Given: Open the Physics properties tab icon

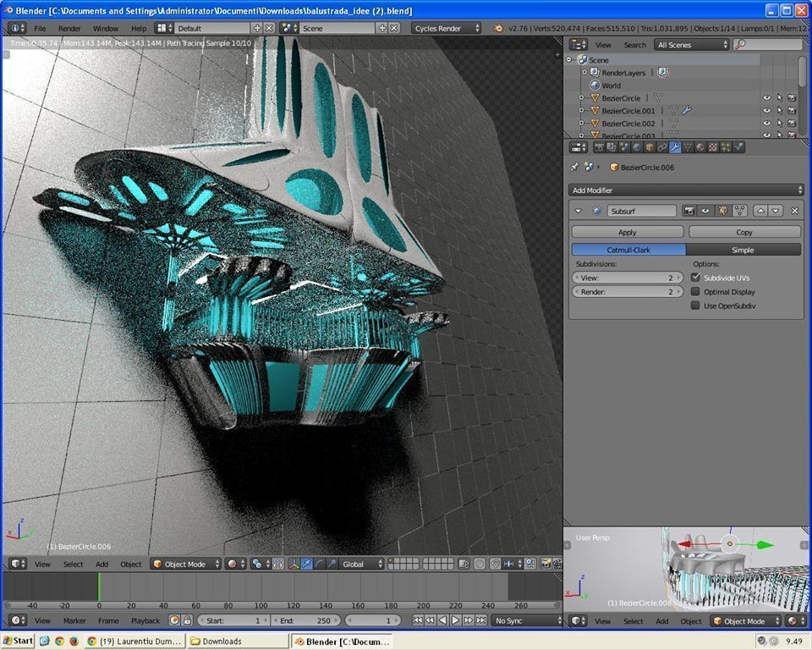Looking at the screenshot, I should [738, 147].
